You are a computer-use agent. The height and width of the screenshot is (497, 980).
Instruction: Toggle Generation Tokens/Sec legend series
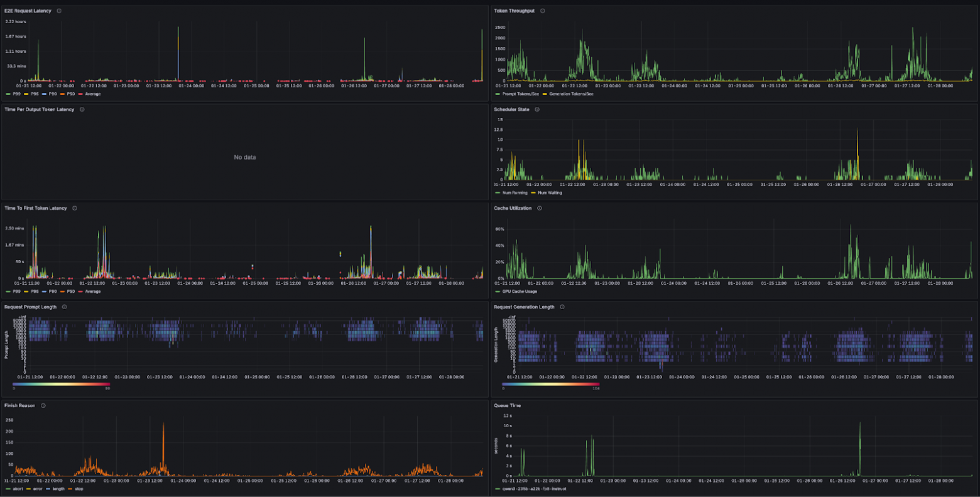pos(569,94)
